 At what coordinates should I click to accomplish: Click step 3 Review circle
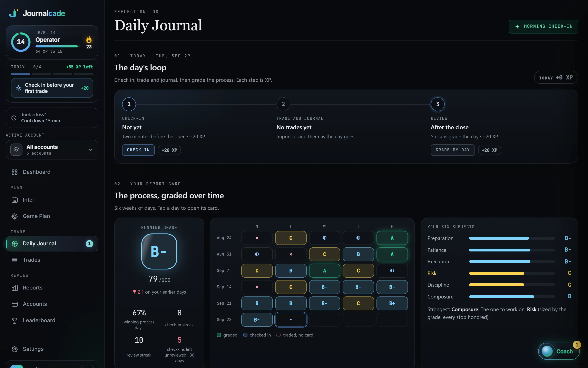coord(438,104)
